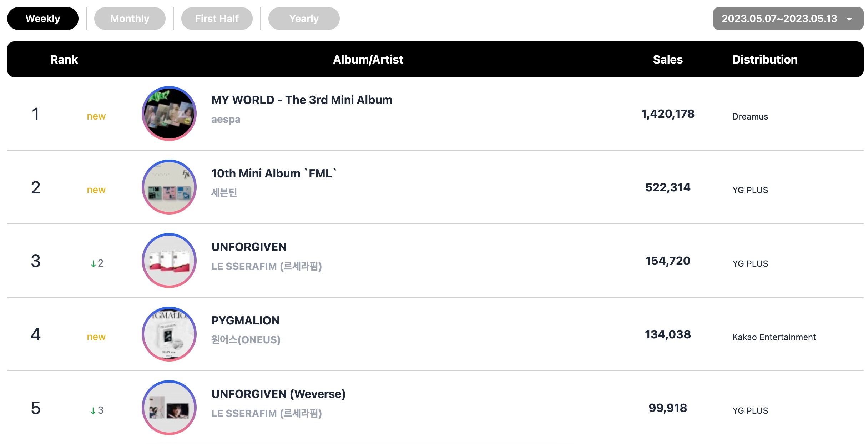Open LE SSERAFIM artist link under UNFORGIVEN (Weverse)
Image resolution: width=868 pixels, height=444 pixels.
(267, 413)
